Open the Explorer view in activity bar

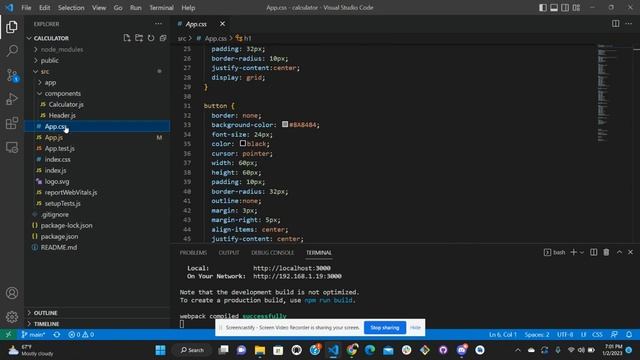[x=12, y=27]
